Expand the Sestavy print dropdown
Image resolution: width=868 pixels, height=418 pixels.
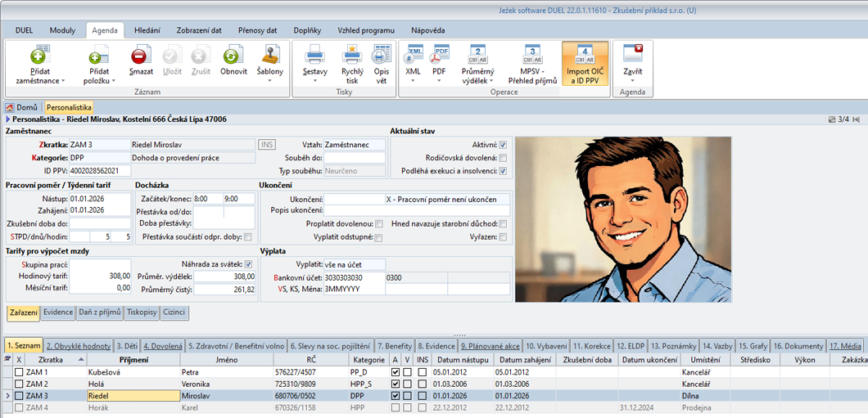coord(314,81)
